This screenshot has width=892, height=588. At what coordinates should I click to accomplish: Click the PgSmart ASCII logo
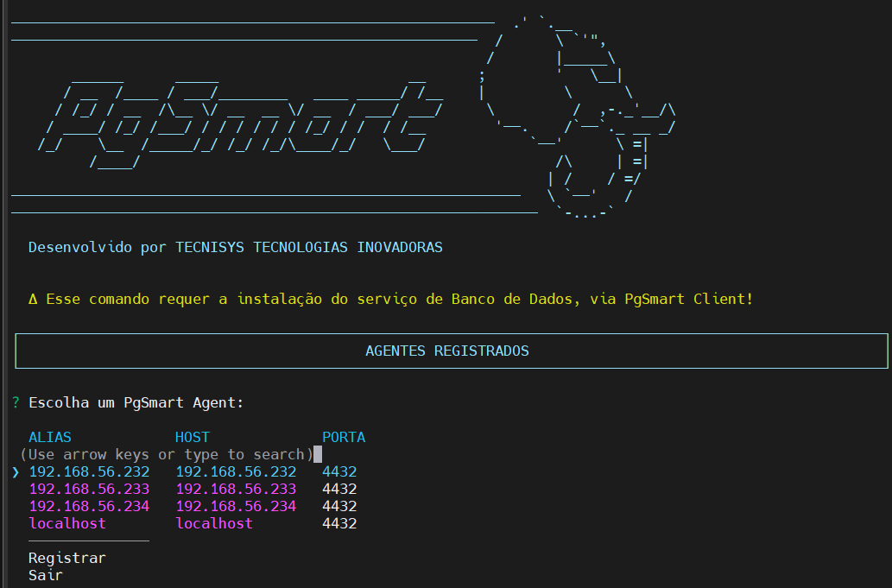(x=241, y=123)
